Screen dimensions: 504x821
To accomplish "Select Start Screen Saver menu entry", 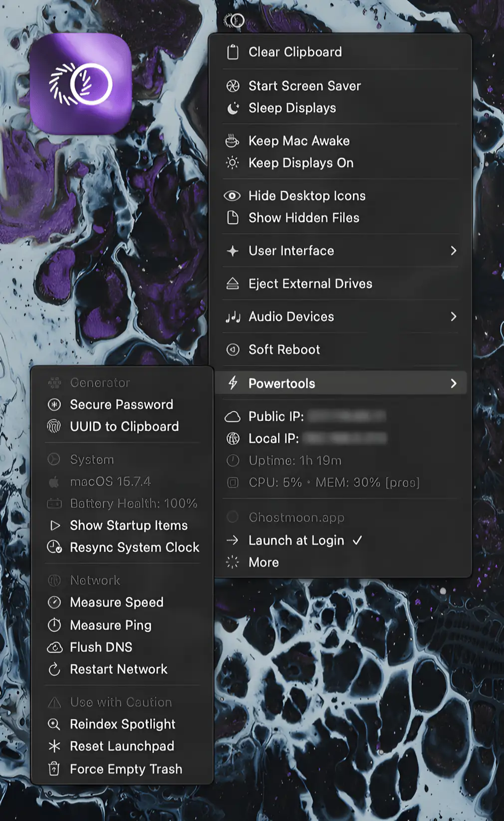I will click(304, 86).
